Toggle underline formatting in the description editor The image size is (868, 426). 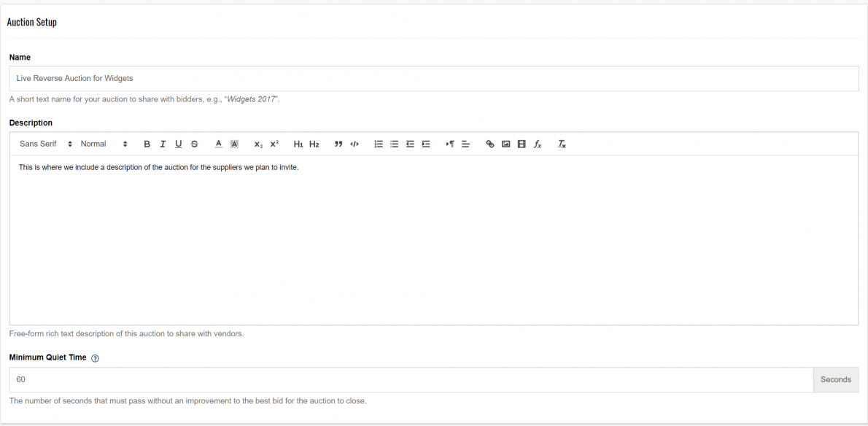tap(179, 144)
